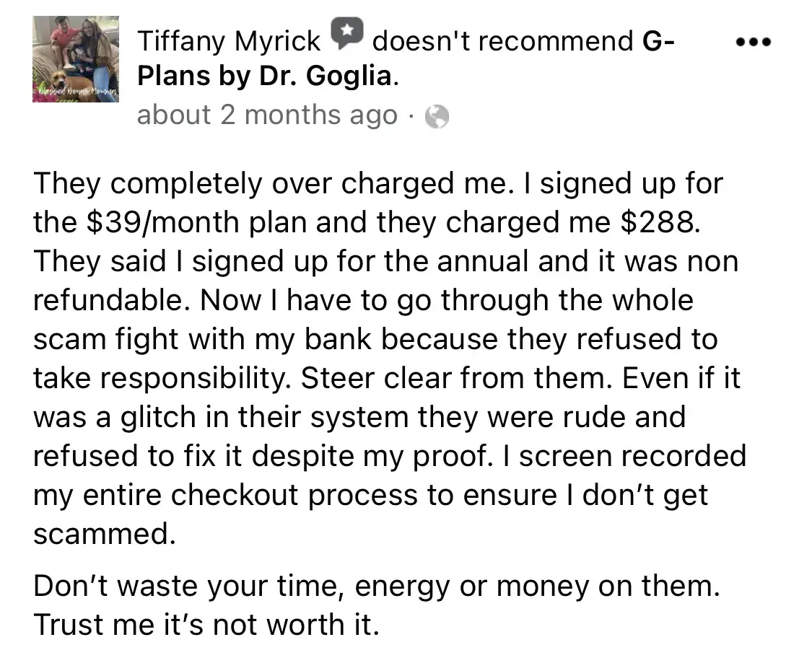The image size is (812, 663).
Task: Click the "Trust me it's not worth it" line
Action: [206, 625]
